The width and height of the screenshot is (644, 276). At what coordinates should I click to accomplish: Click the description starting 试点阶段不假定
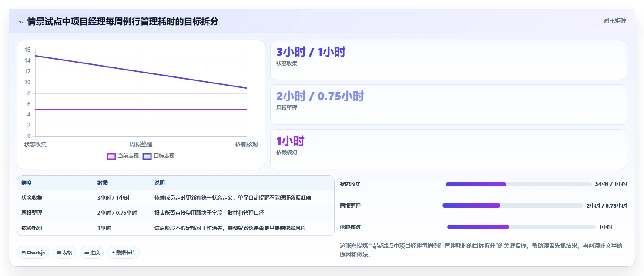coord(230,228)
